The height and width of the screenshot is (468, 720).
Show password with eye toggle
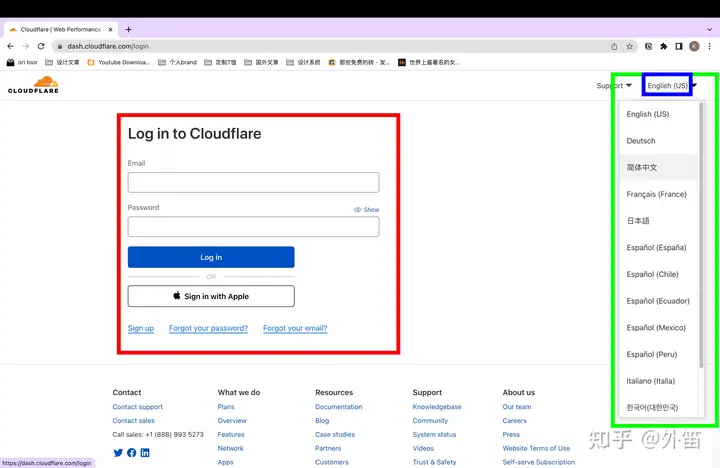(366, 209)
